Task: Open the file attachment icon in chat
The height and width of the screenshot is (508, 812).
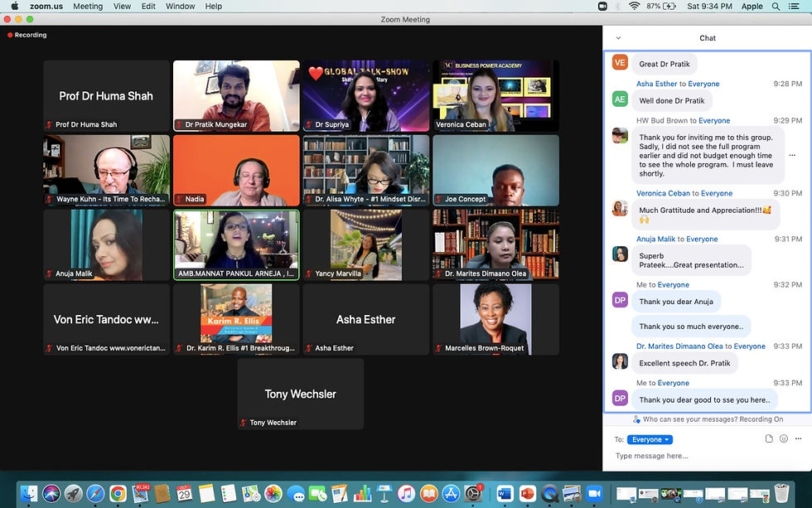Action: click(769, 438)
